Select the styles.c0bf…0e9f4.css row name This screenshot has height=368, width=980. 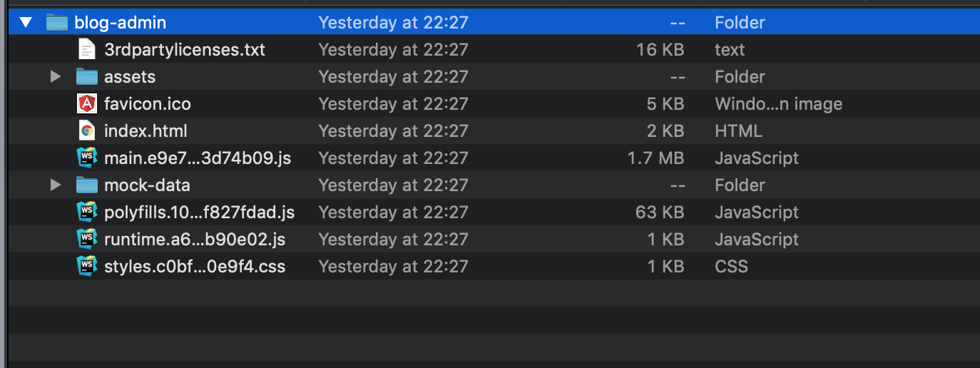click(195, 267)
